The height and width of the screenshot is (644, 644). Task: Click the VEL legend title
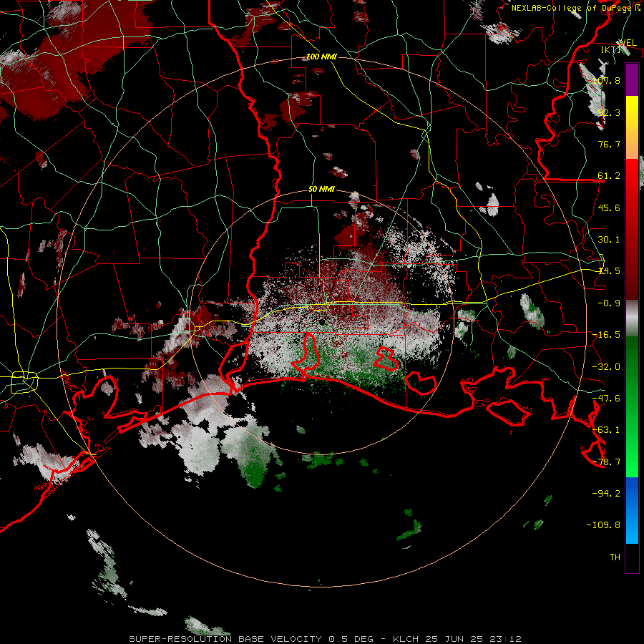click(628, 43)
